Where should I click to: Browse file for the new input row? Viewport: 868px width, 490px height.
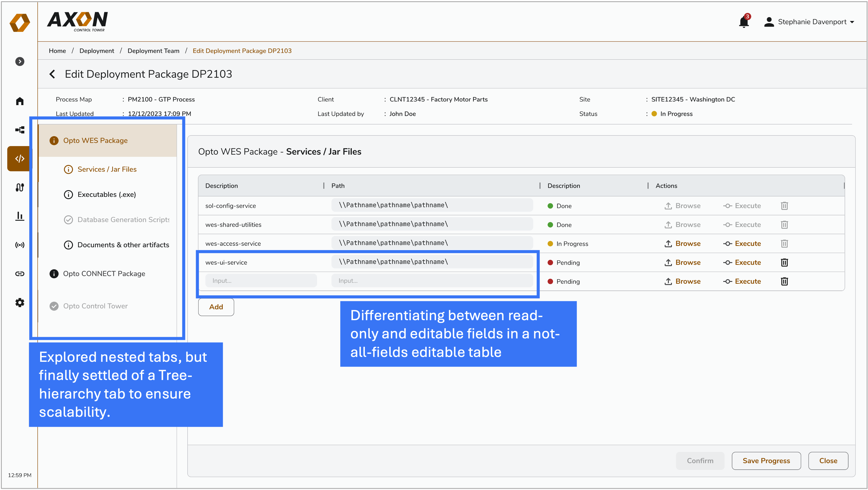point(682,281)
